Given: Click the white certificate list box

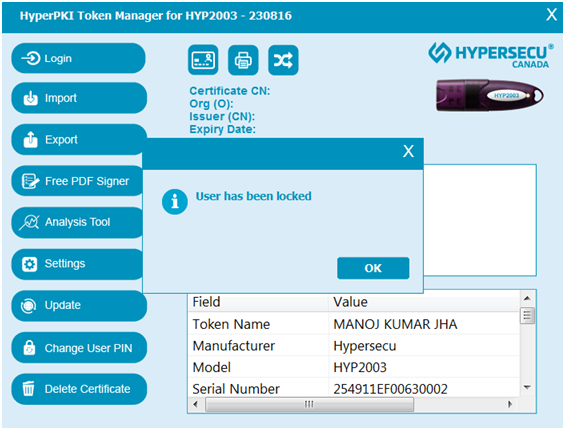Looking at the screenshot, I should point(480,220).
